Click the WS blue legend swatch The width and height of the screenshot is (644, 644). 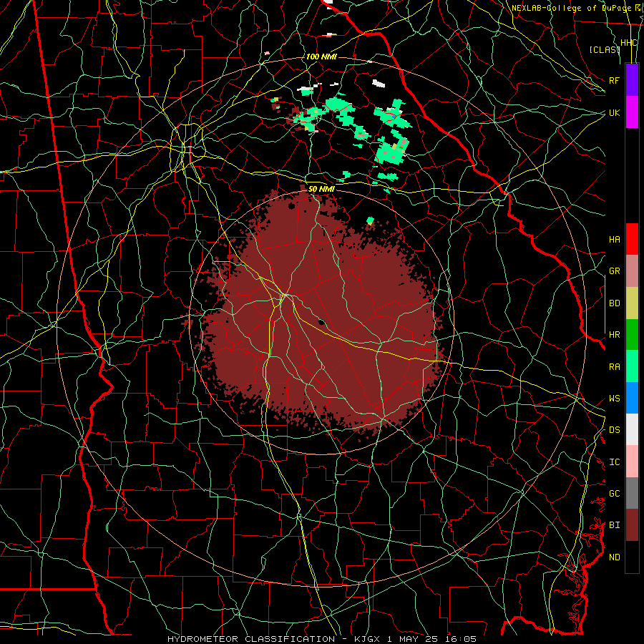(632, 398)
